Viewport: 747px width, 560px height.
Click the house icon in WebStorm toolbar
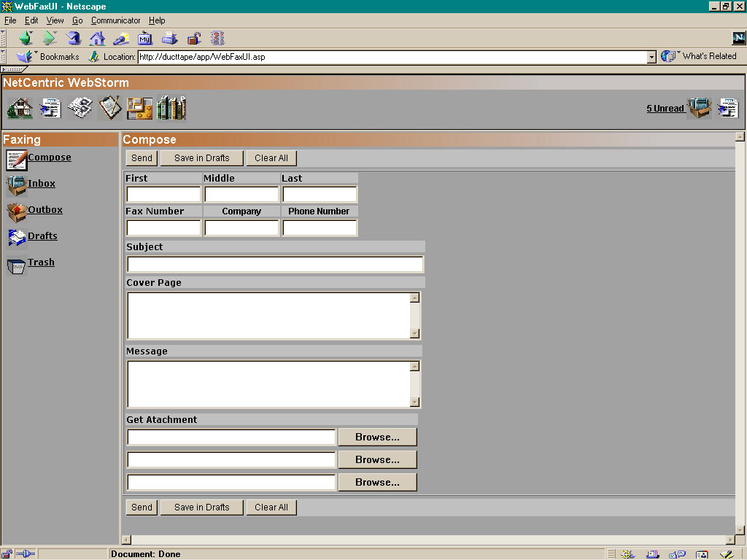point(20,108)
